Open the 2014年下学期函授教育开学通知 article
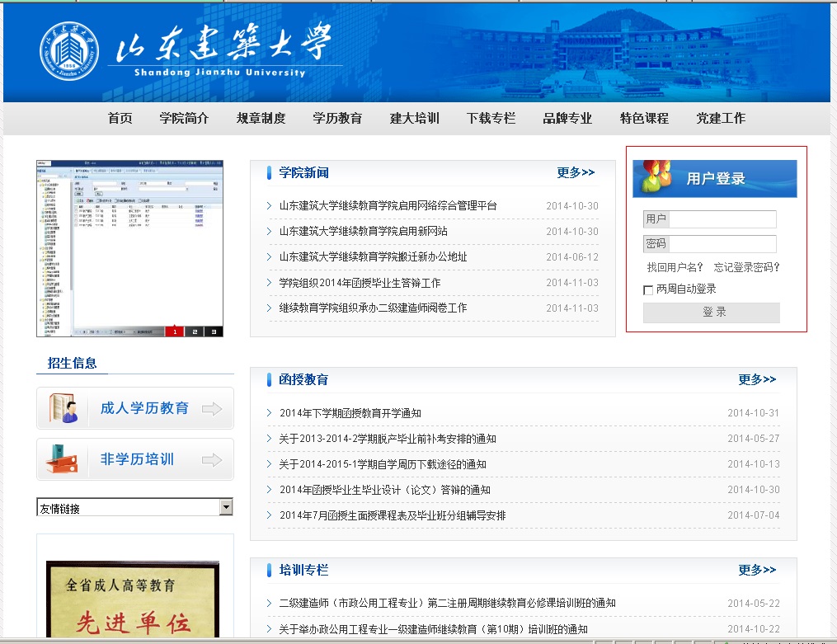Viewport: 837px width, 644px height. click(x=350, y=413)
